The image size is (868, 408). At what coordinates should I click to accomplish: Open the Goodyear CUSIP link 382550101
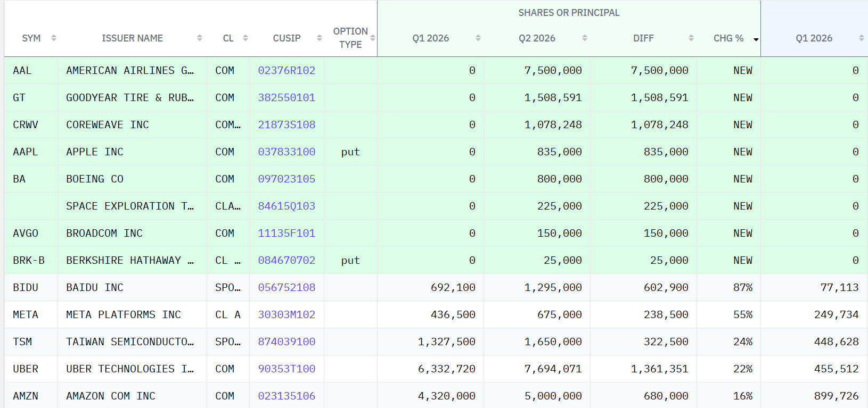(x=286, y=97)
